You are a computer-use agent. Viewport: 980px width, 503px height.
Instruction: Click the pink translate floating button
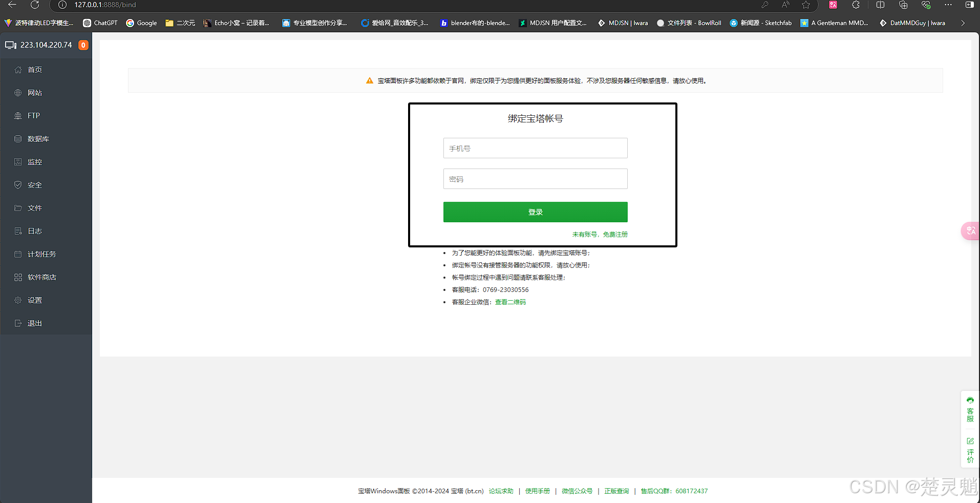pos(970,231)
